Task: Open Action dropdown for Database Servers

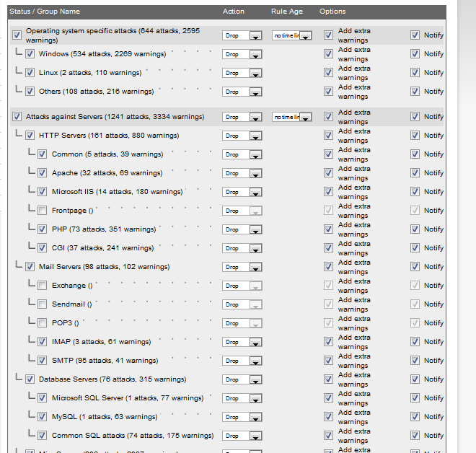Action: tap(242, 379)
